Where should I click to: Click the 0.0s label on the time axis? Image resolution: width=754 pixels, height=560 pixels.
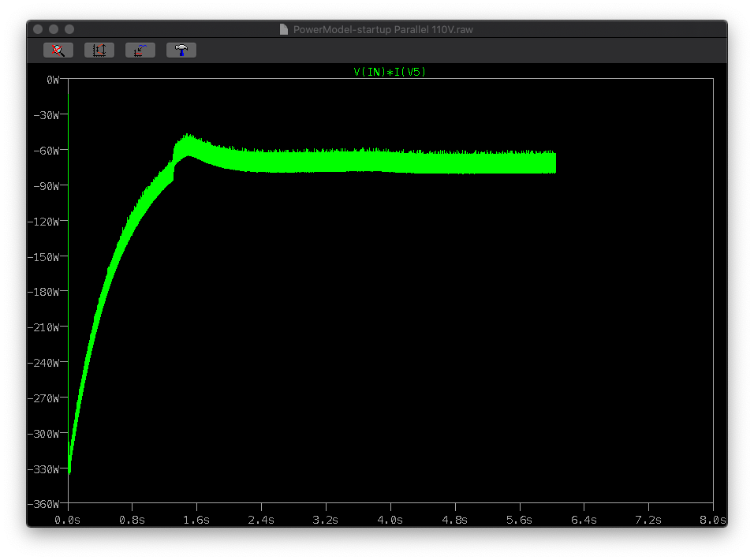pyautogui.click(x=67, y=520)
